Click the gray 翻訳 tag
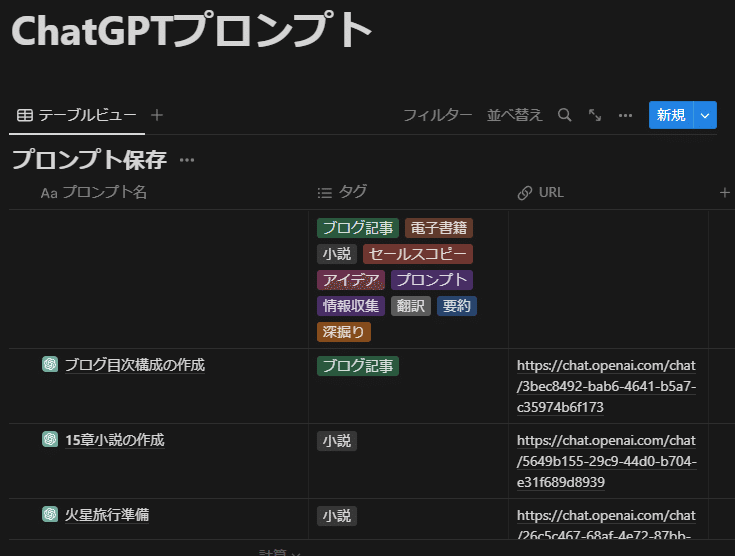Viewport: 735px width, 556px height. [x=411, y=306]
